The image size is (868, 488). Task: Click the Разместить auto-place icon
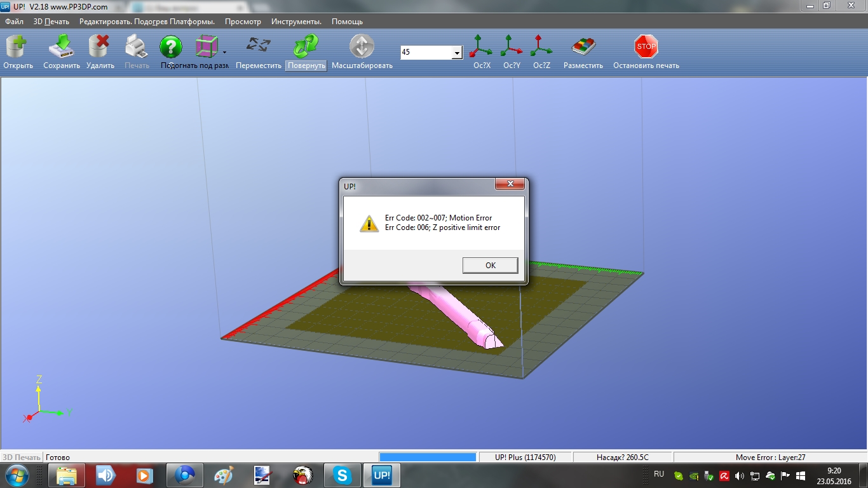click(583, 47)
